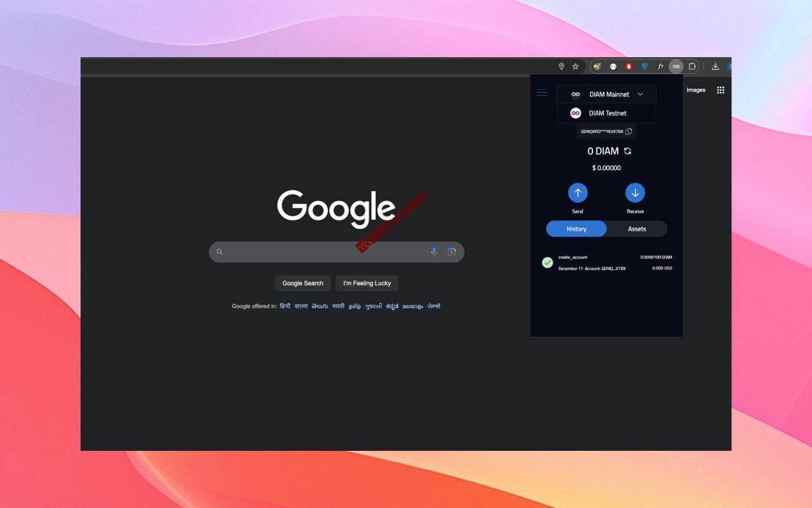Select the create_account transaction label

click(x=573, y=257)
